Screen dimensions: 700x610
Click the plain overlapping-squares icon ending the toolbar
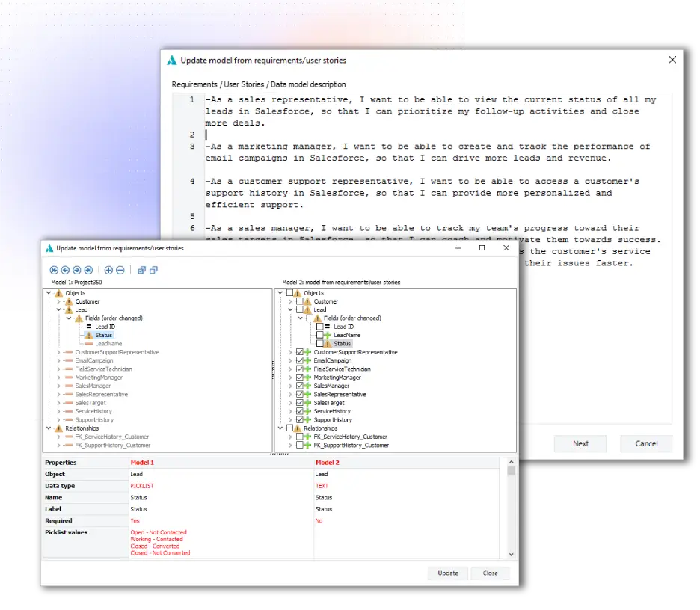pyautogui.click(x=153, y=270)
